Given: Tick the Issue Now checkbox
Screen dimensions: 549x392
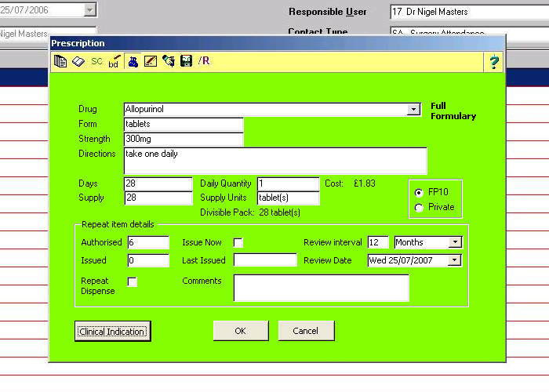Looking at the screenshot, I should [238, 242].
